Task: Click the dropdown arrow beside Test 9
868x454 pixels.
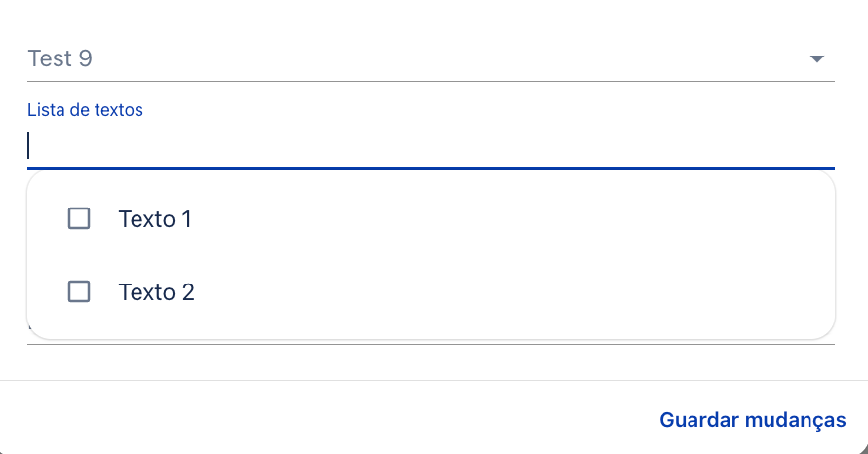Action: coord(817,59)
